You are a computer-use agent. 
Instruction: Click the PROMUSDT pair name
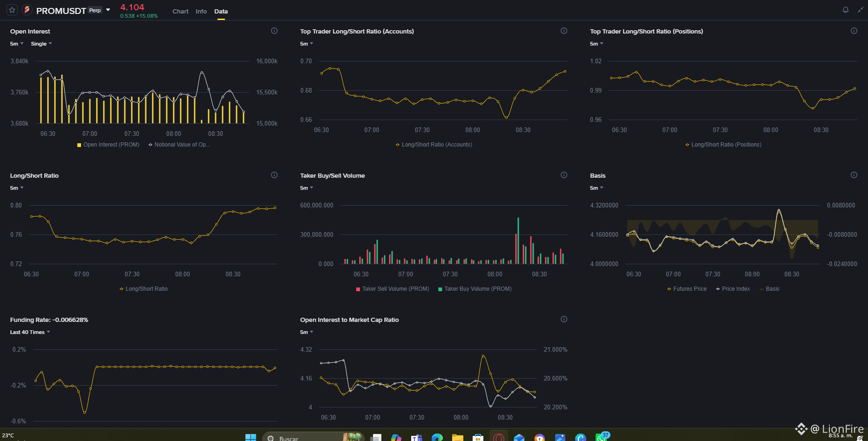tap(61, 11)
